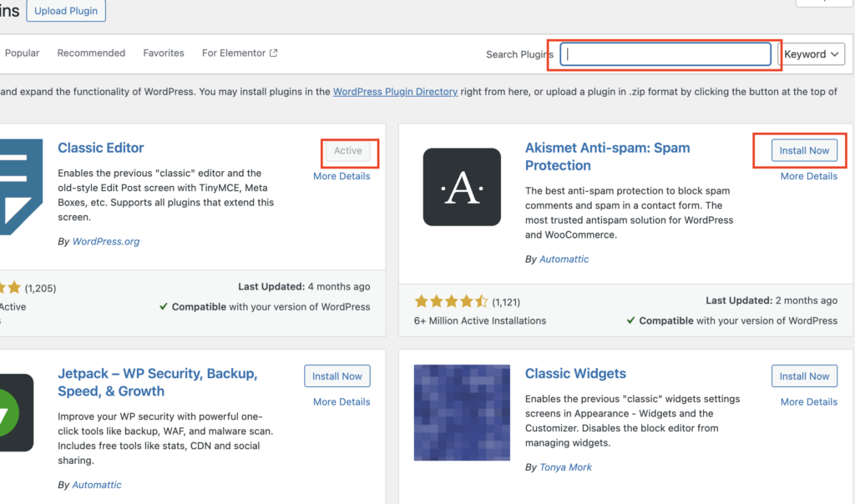855x504 pixels.
Task: Open the Favorites tab
Action: 164,53
